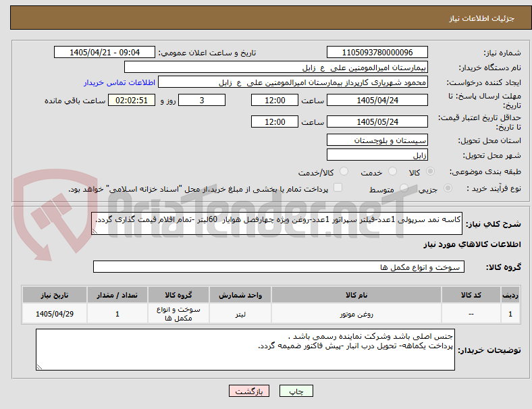
Task: Click the روغن موتور item name cell
Action: click(x=356, y=314)
